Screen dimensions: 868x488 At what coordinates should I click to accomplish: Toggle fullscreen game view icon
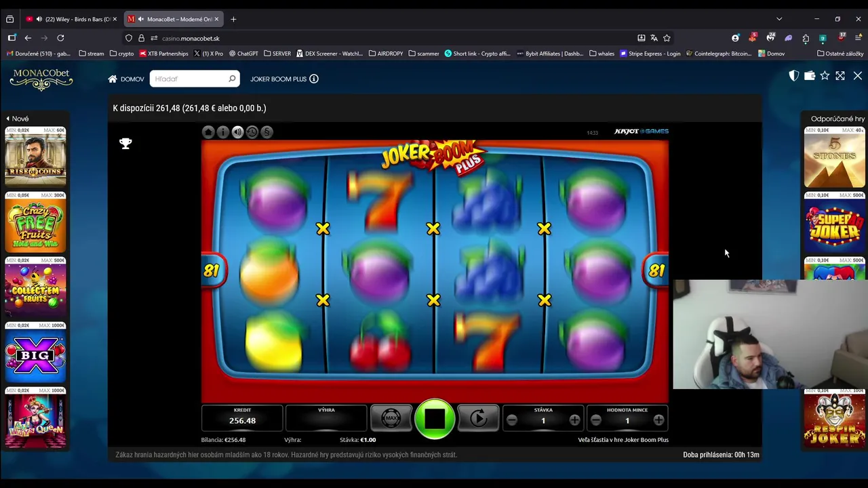840,76
